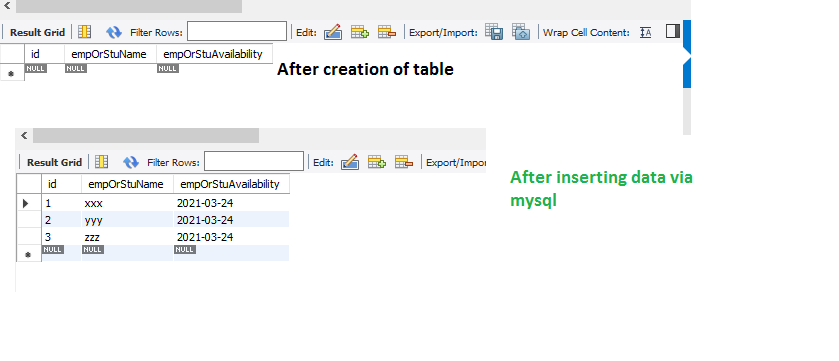839x361 pixels.
Task: Click the left scroll arrow of top scrollbar
Action: click(6, 6)
